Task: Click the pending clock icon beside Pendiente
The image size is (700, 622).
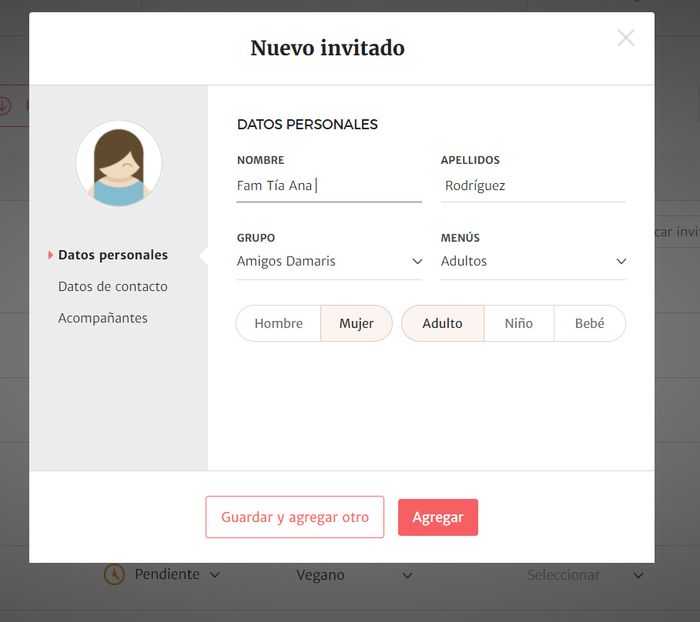Action: [x=114, y=574]
